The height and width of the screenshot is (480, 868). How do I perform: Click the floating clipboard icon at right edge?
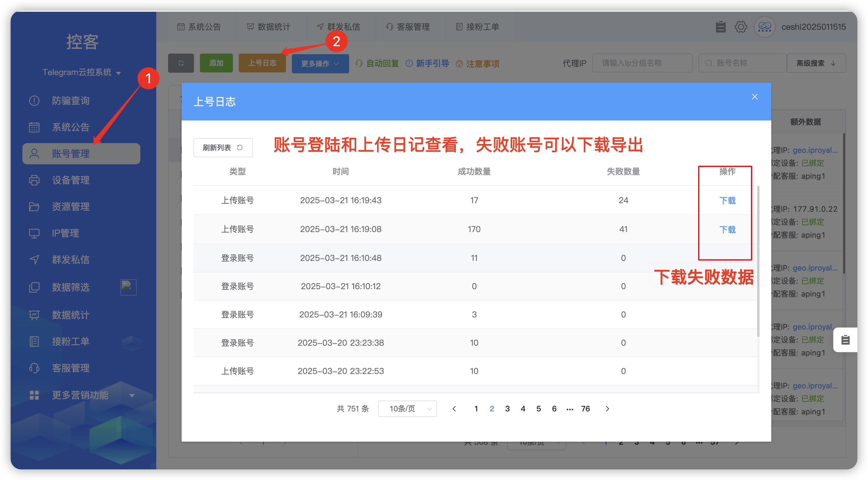click(x=845, y=340)
